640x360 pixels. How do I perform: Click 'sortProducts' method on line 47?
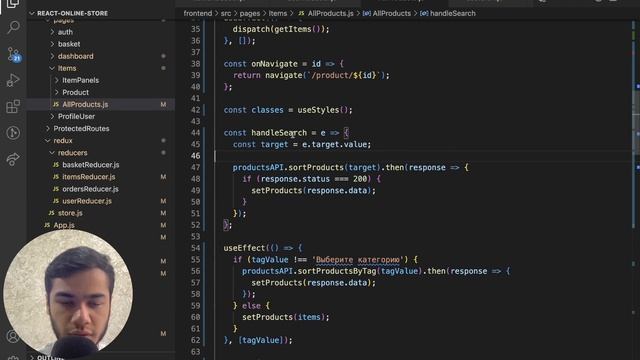(316, 168)
